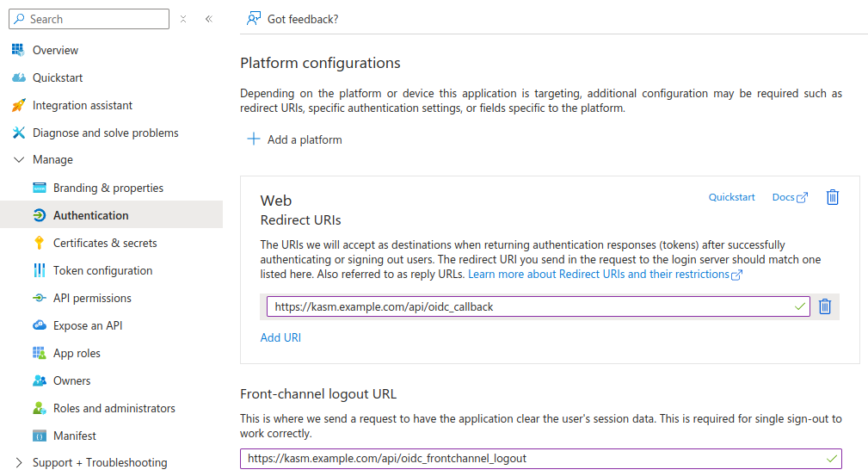Screen dimensions: 868x476
Task: Select App roles in sidebar
Action: point(77,353)
